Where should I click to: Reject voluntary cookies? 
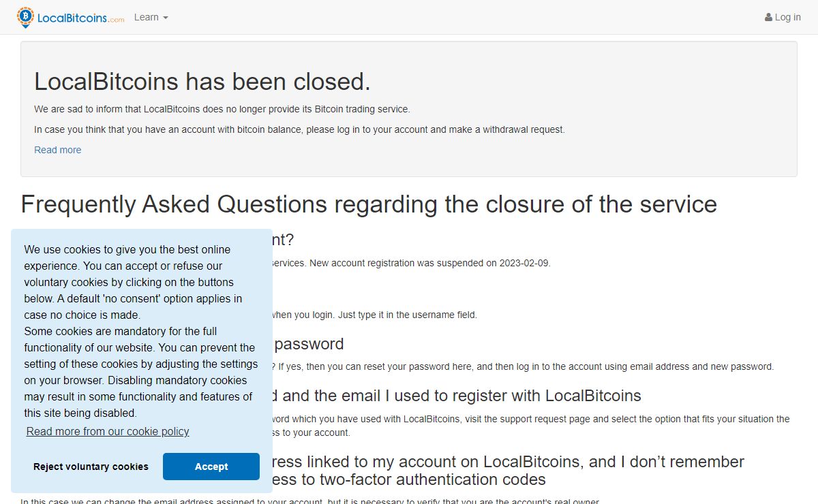[91, 467]
